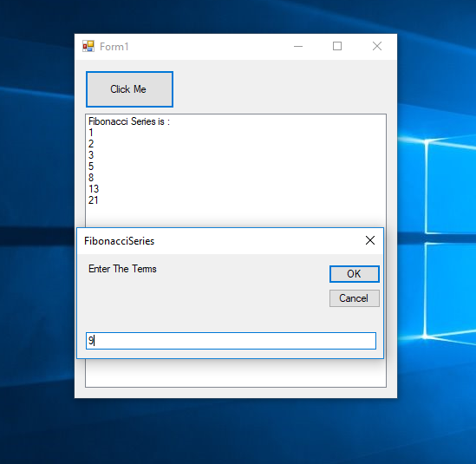This screenshot has height=464, width=476.
Task: Click the output line showing 3
Action: coord(91,155)
